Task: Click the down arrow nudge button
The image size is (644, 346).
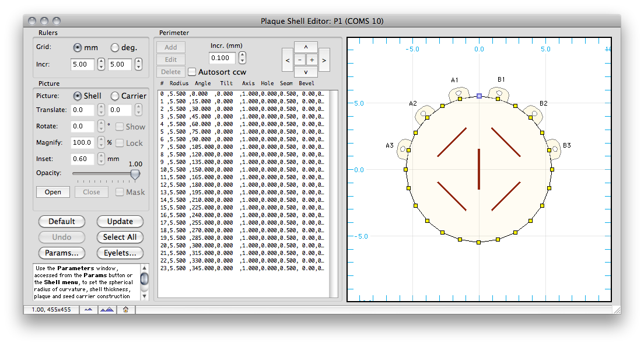Action: (306, 72)
